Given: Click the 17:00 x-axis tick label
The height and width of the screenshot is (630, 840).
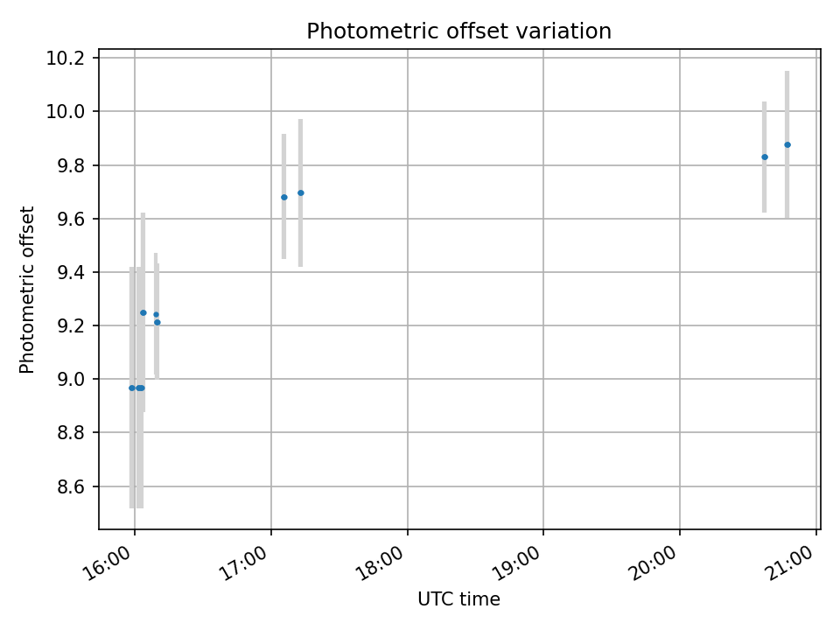Looking at the screenshot, I should tap(245, 563).
